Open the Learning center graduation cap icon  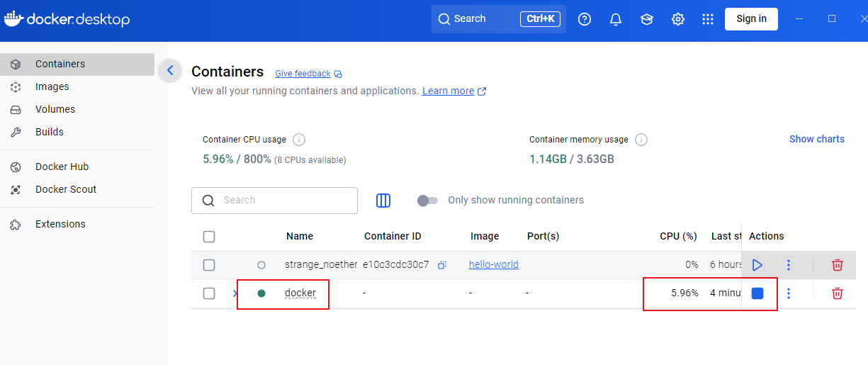click(x=647, y=19)
